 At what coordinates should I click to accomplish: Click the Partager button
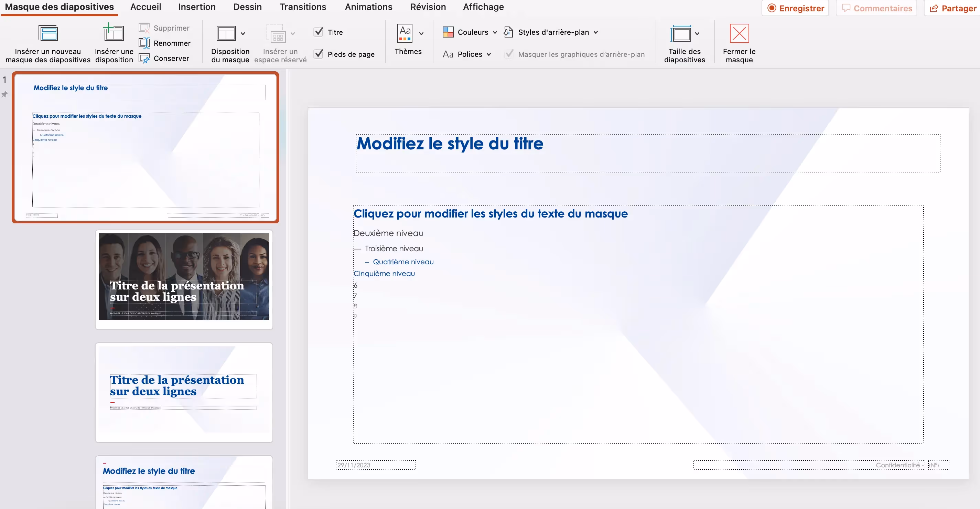(x=951, y=8)
